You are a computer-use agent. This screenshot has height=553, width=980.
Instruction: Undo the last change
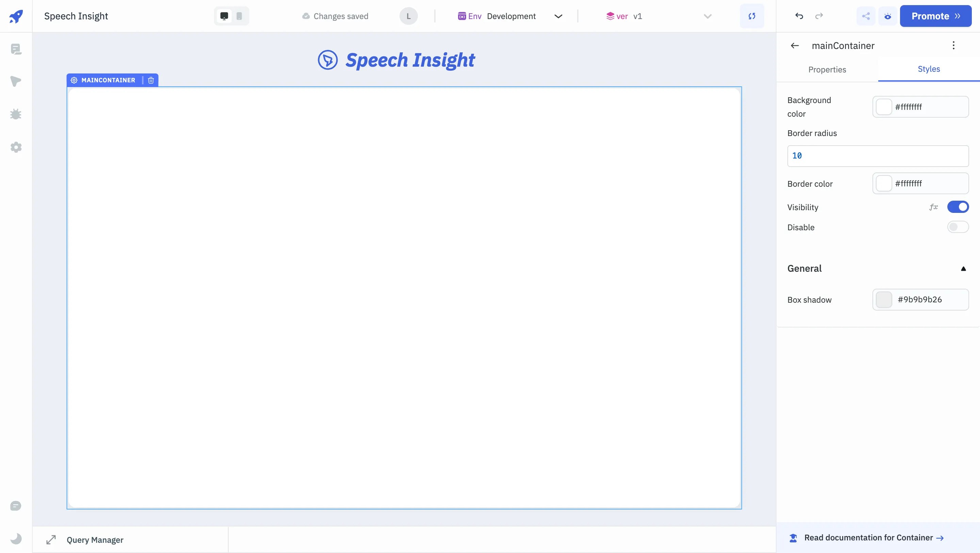(799, 16)
